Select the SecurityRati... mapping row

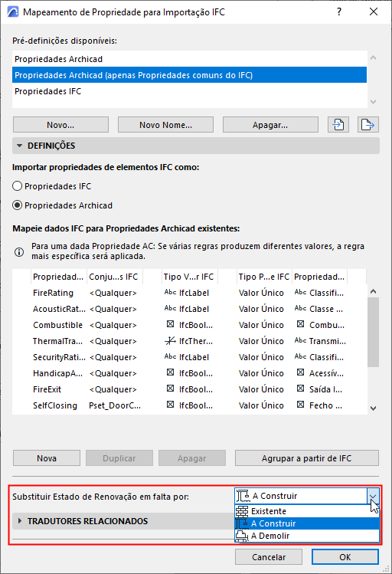point(189,357)
